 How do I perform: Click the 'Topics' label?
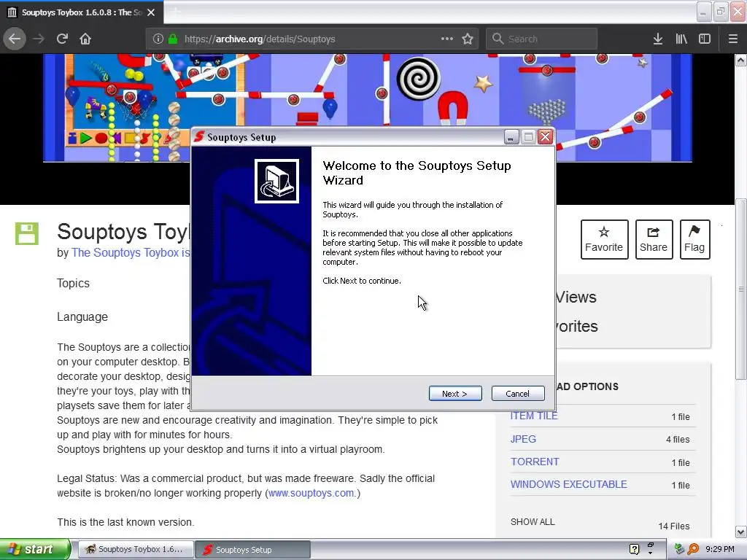74,284
